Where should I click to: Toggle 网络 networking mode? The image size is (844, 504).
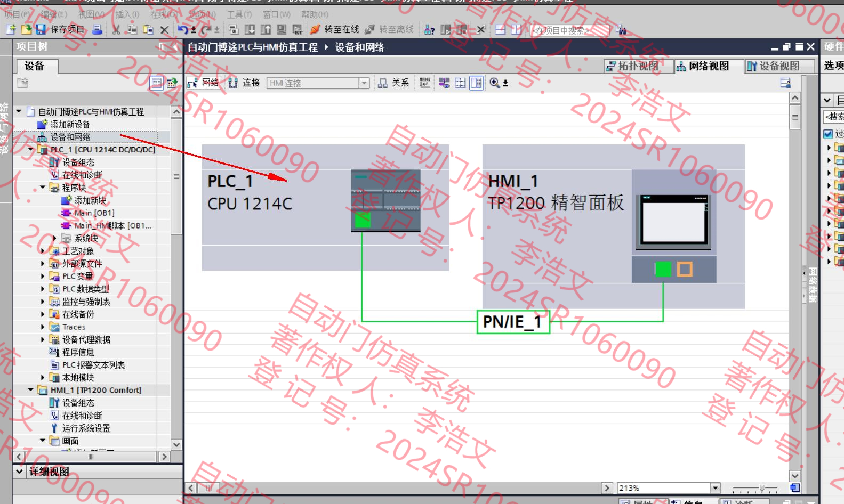203,83
